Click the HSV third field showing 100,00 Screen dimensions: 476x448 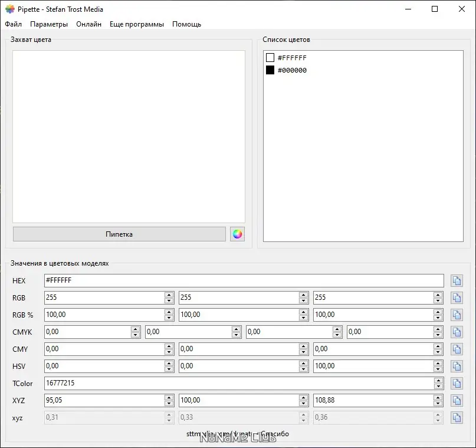(x=373, y=367)
